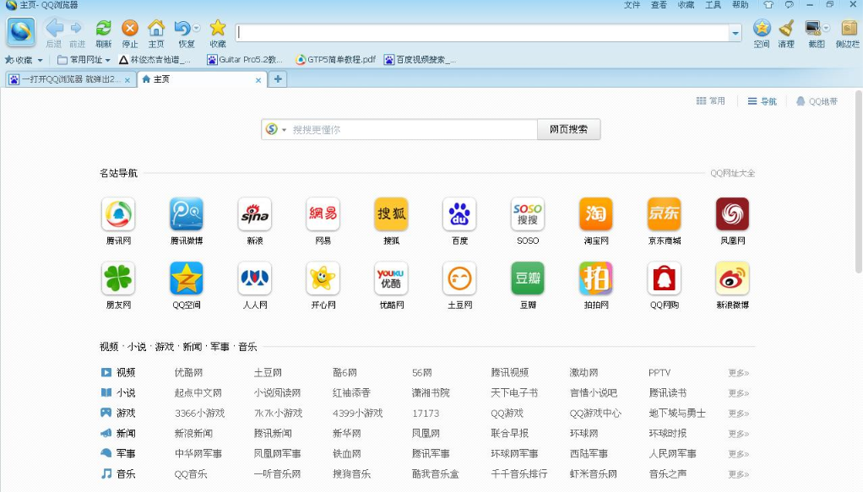Click the 网页搜索 search button
The width and height of the screenshot is (868, 492).
point(568,129)
